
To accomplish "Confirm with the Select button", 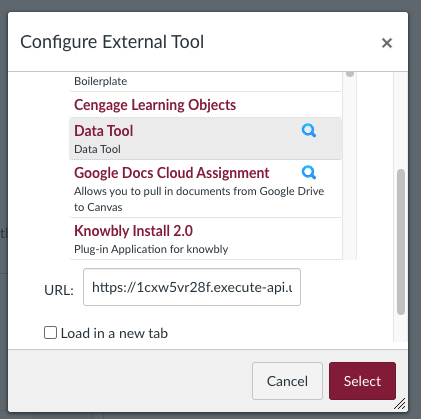I will point(362,381).
